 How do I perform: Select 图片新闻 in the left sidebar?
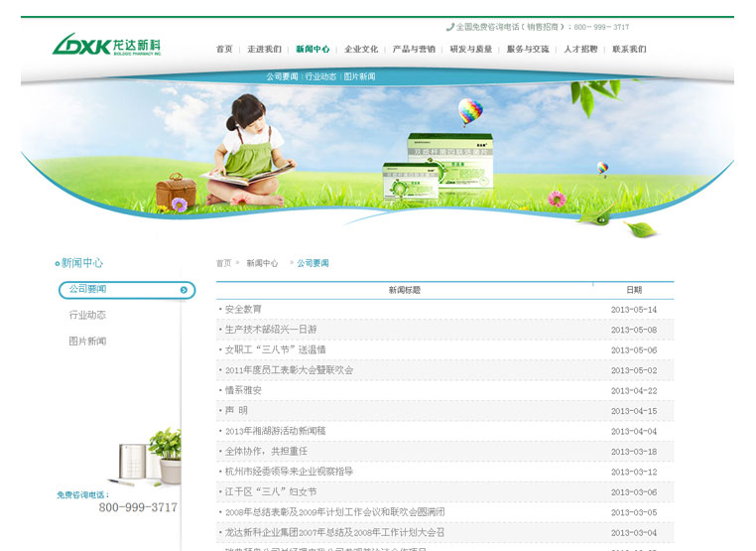coord(87,342)
